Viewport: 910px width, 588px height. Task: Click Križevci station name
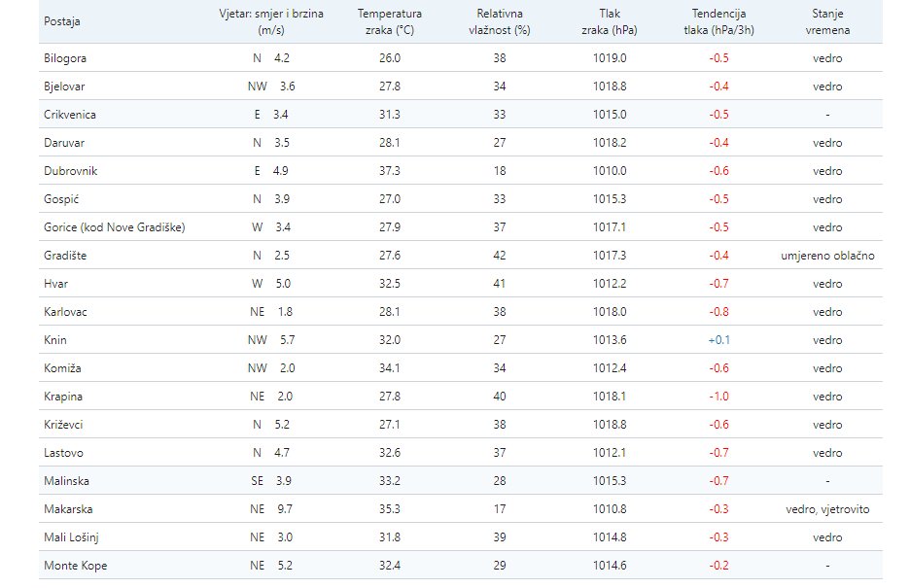click(64, 425)
